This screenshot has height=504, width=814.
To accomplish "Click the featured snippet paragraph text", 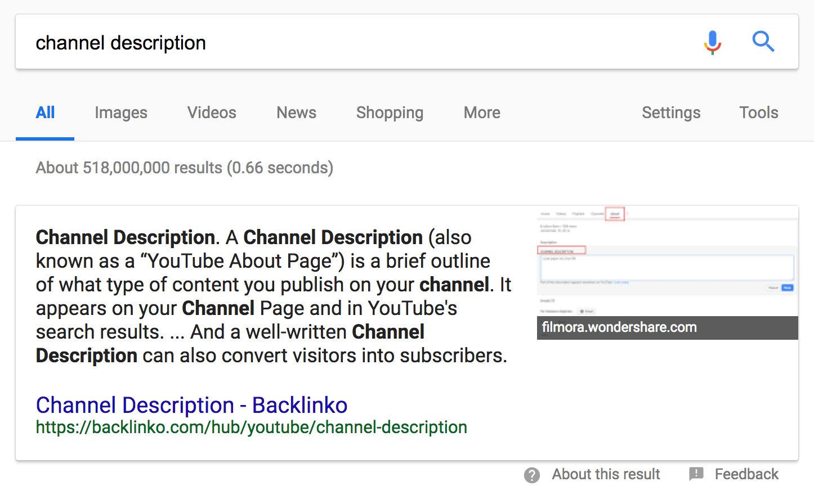I will [274, 296].
